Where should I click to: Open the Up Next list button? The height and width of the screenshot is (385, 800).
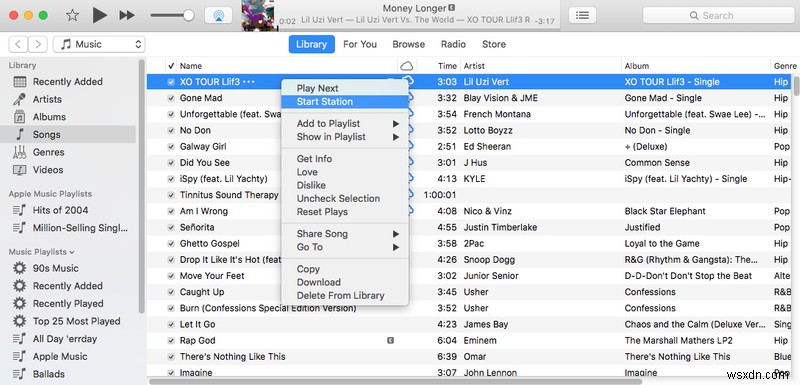point(582,15)
